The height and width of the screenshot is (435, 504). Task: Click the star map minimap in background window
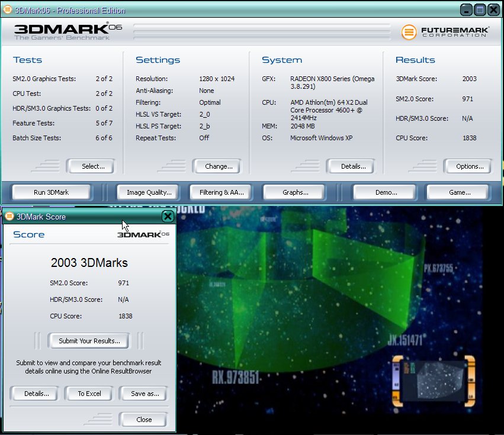[434, 381]
